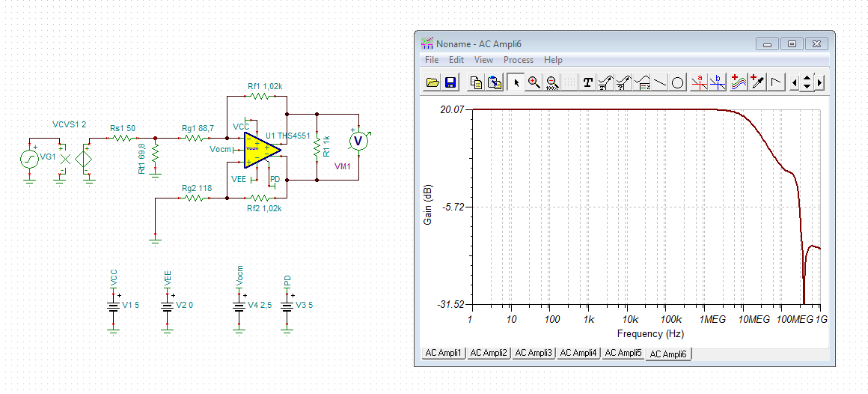868x394 pixels.
Task: Switch to the AC Ampli2 tab
Action: [x=488, y=353]
